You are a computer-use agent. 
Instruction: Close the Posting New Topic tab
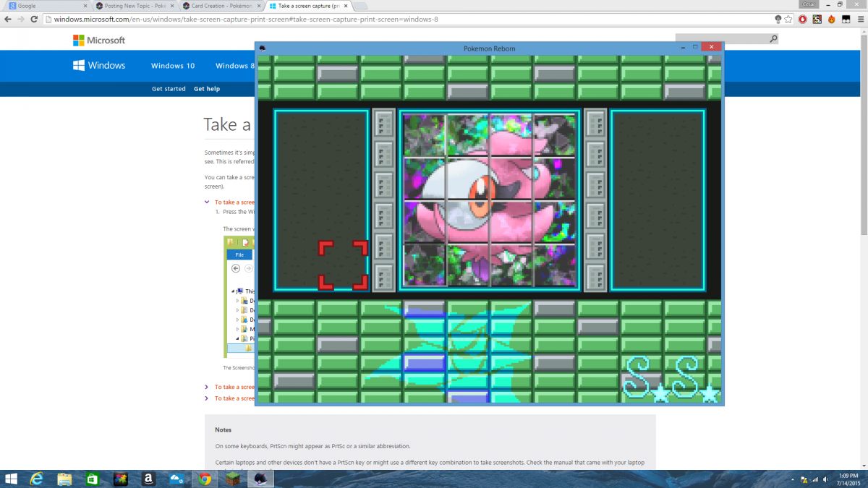171,5
